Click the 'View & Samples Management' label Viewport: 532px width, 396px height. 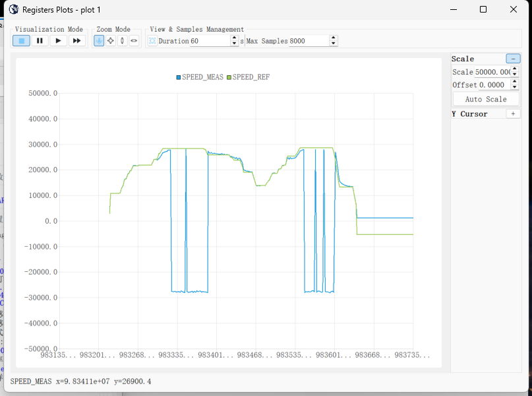[197, 29]
